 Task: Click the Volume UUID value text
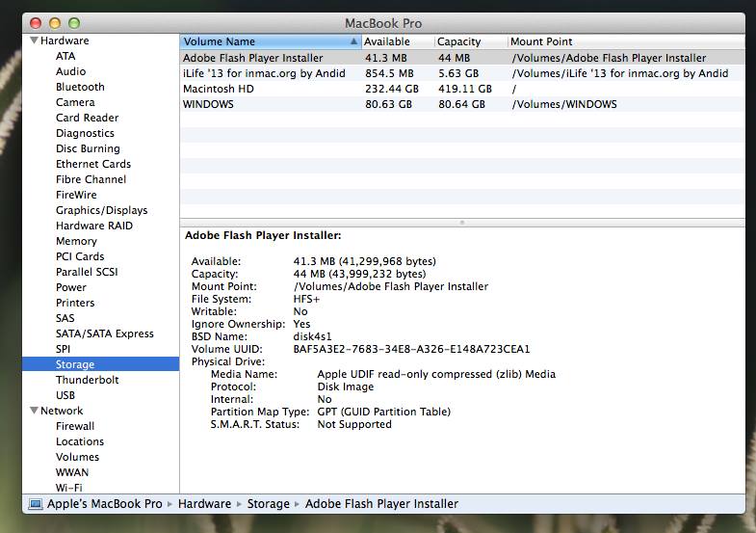[x=412, y=349]
